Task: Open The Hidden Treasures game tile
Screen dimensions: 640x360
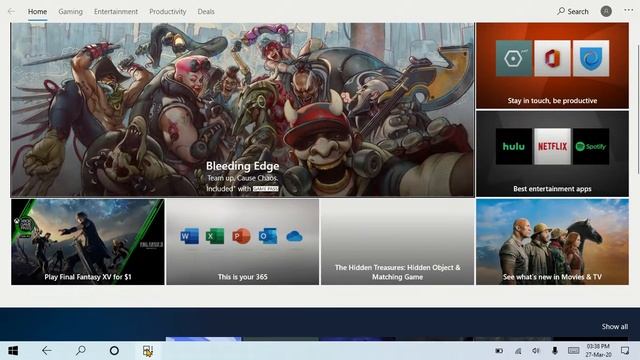Action: (398, 242)
